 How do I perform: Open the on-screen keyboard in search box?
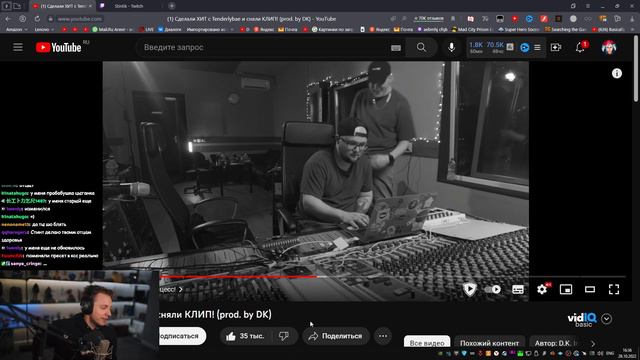(x=396, y=48)
